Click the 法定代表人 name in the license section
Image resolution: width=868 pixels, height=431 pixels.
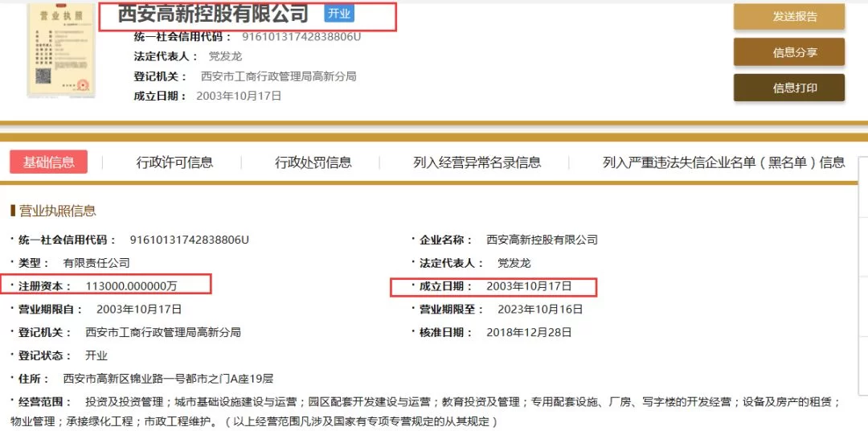click(x=514, y=263)
